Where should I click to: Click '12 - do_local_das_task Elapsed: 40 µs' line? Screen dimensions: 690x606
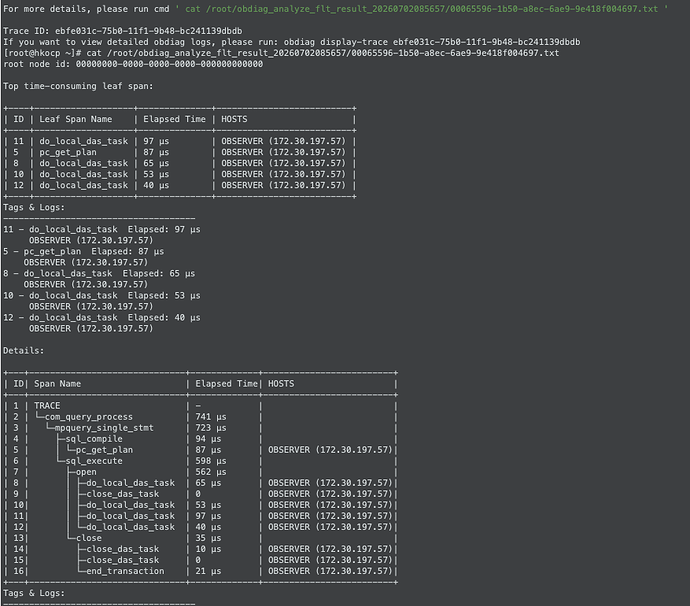(102, 318)
